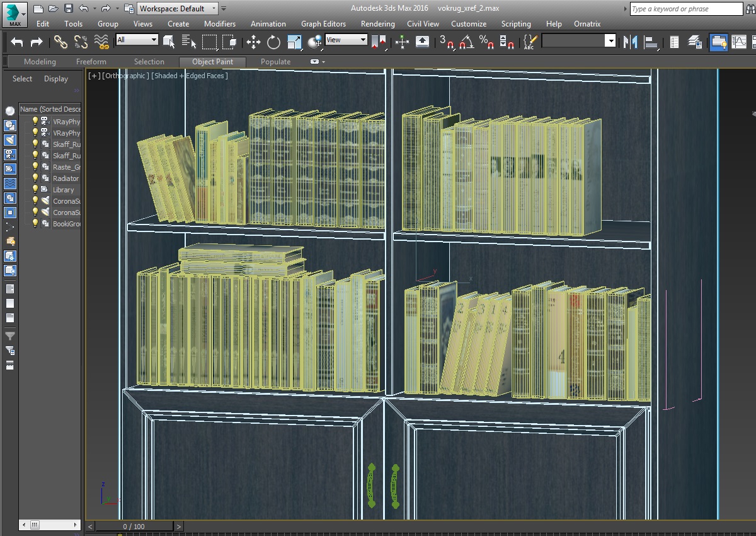Open the Layer Explorer from the toolbar
This screenshot has height=536, width=756.
click(x=695, y=42)
